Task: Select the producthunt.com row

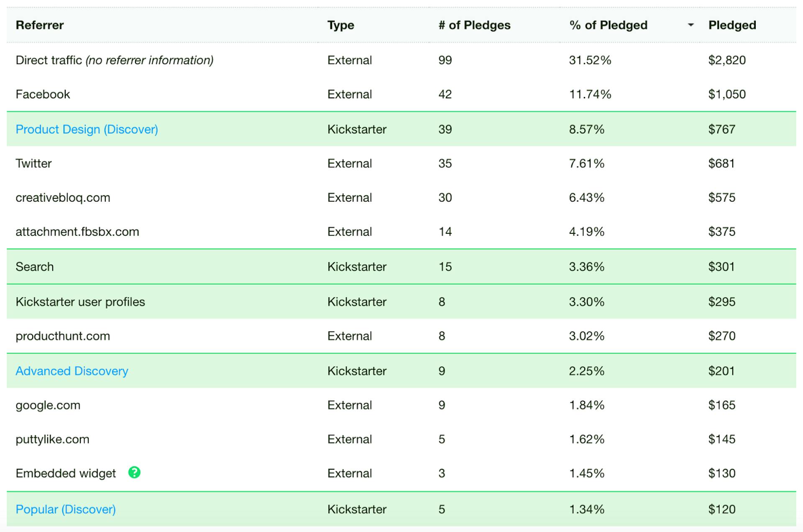Action: (x=62, y=336)
